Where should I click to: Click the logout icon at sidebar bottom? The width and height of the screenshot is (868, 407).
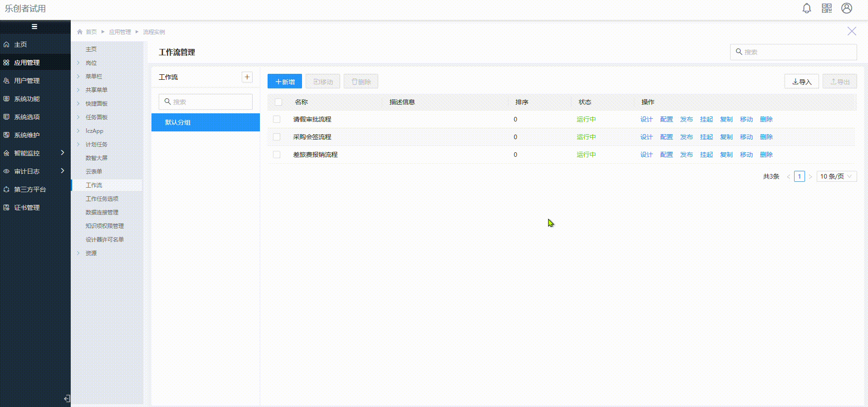coord(67,398)
